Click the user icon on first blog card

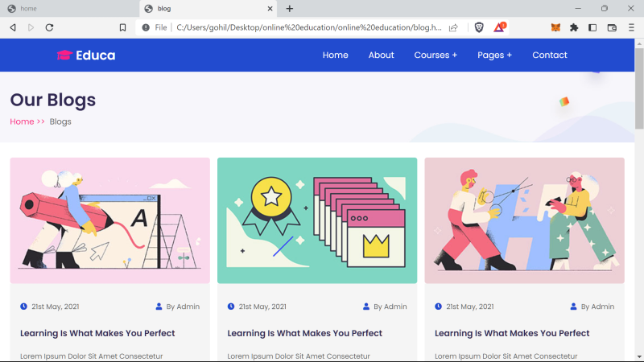pos(159,306)
